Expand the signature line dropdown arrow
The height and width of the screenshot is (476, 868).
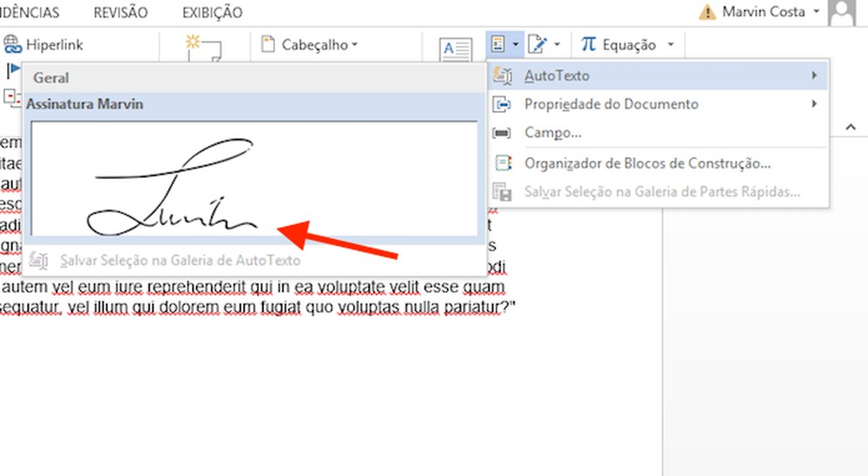coord(557,44)
